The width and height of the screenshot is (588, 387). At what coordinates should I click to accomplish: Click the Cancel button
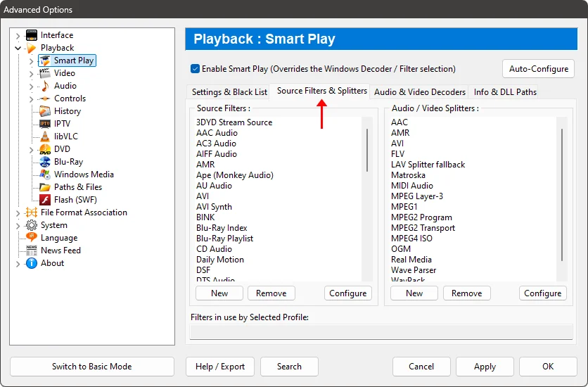click(x=421, y=367)
